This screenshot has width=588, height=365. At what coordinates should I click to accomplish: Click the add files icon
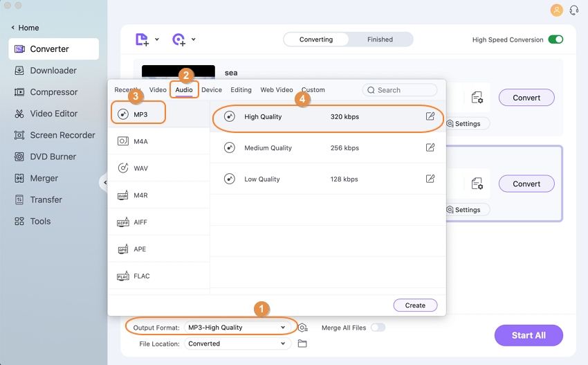[x=142, y=39]
